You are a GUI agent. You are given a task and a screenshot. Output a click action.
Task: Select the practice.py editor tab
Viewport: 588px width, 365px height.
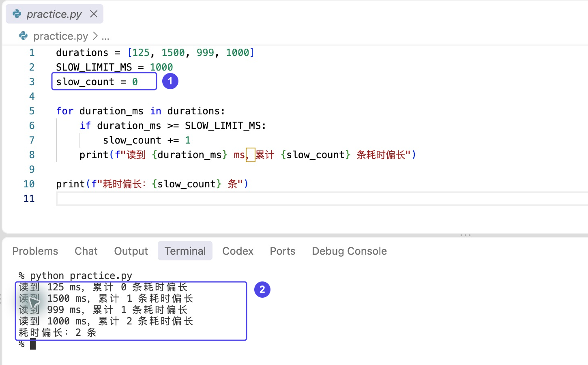[54, 14]
